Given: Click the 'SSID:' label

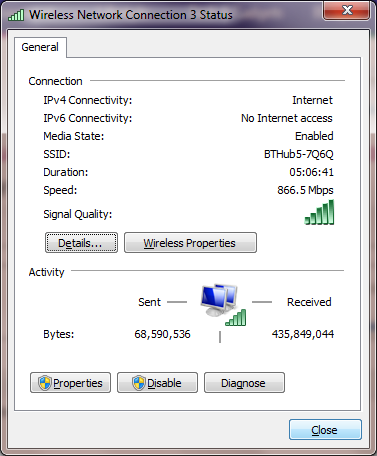Looking at the screenshot, I should pos(57,154).
